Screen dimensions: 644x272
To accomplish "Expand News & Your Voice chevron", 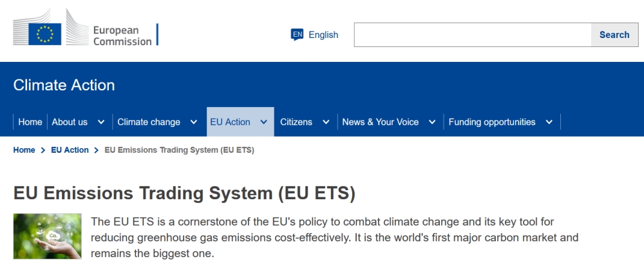I will click(432, 122).
